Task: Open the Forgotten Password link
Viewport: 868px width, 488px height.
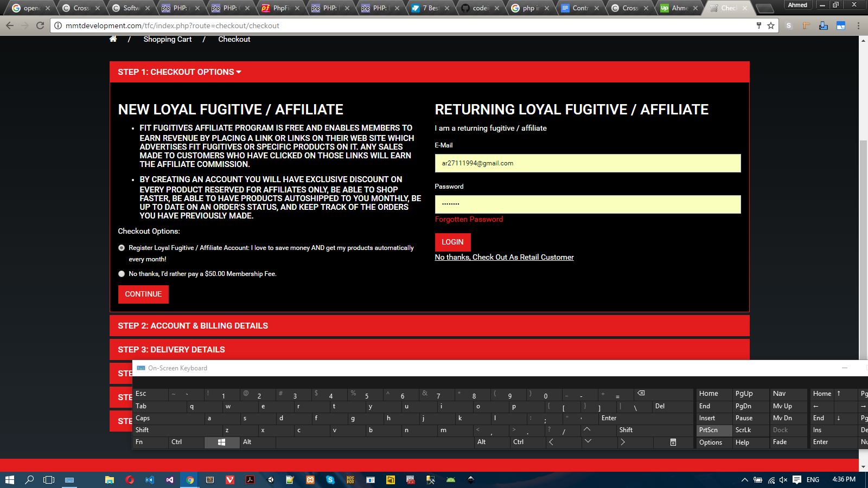Action: [x=469, y=219]
